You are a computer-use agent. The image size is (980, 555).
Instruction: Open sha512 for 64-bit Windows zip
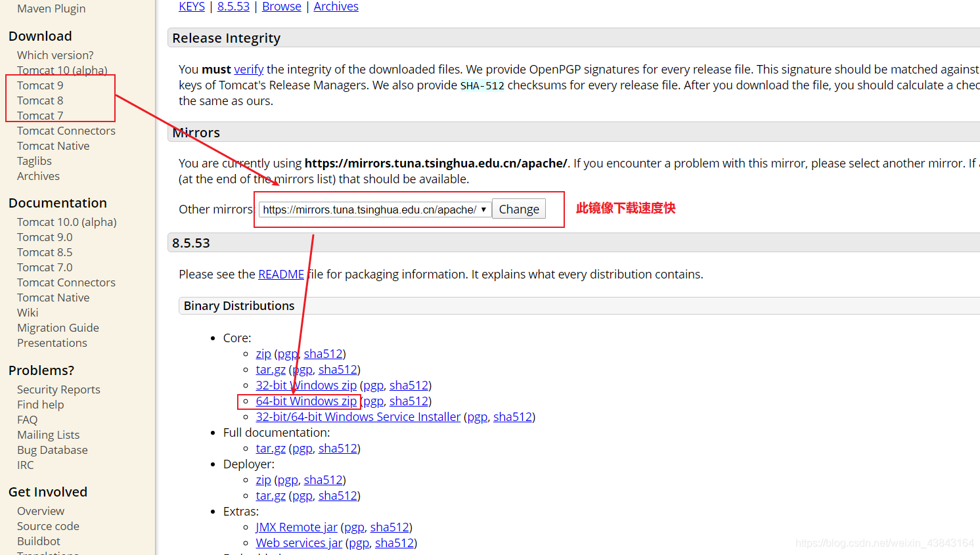(409, 401)
